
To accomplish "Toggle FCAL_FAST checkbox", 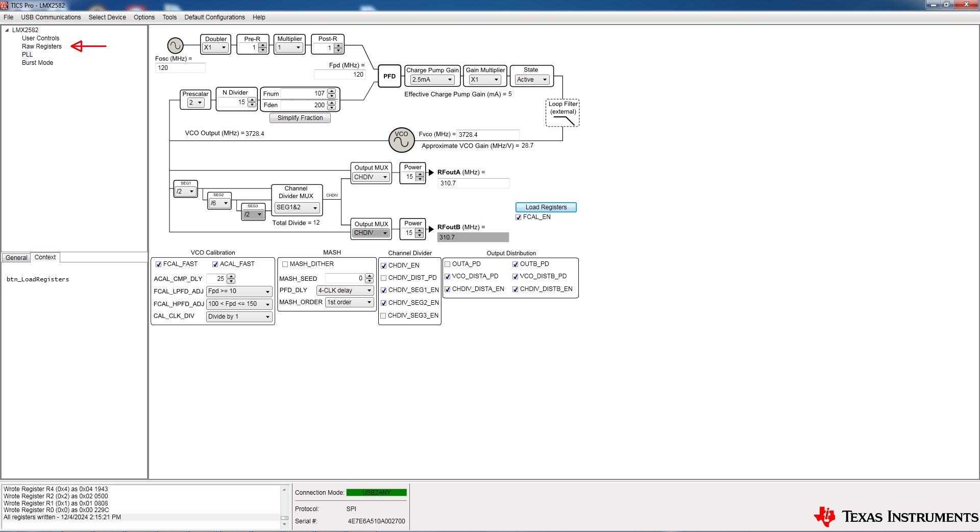I will (x=159, y=264).
